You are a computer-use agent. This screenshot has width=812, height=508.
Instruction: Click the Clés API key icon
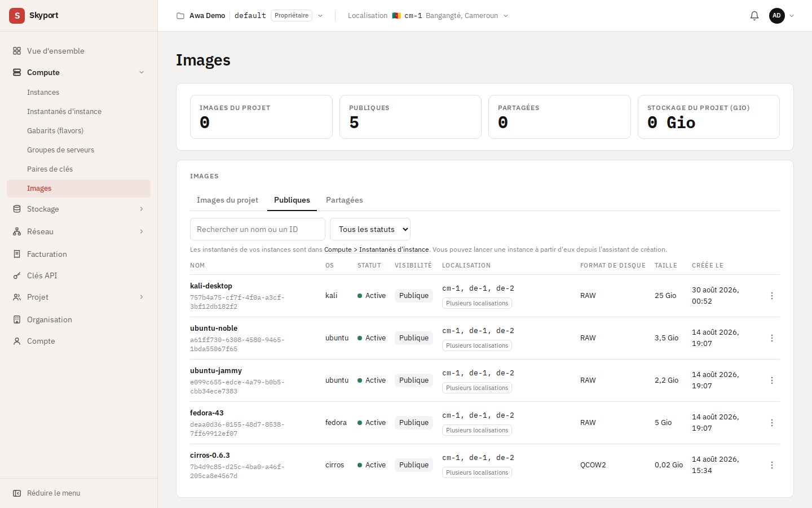17,275
